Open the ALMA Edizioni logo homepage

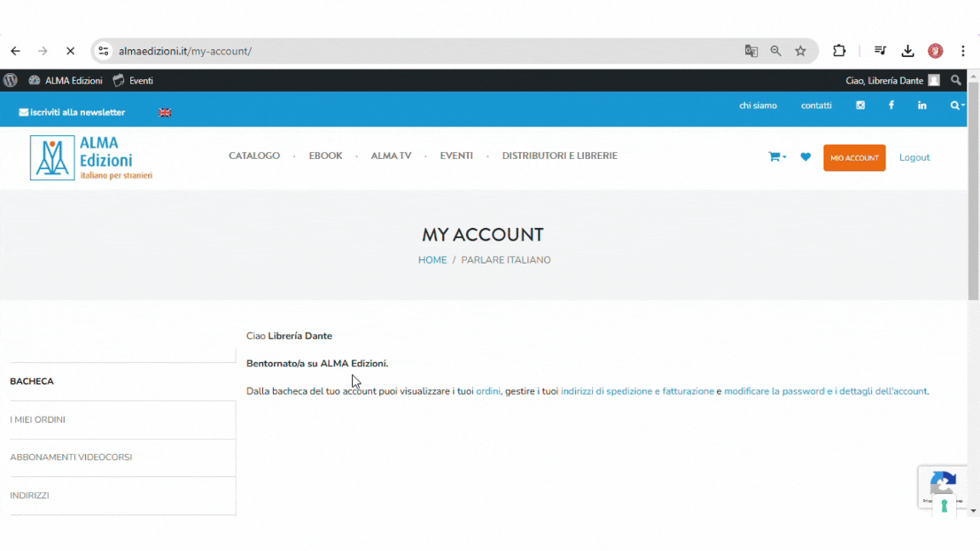91,158
